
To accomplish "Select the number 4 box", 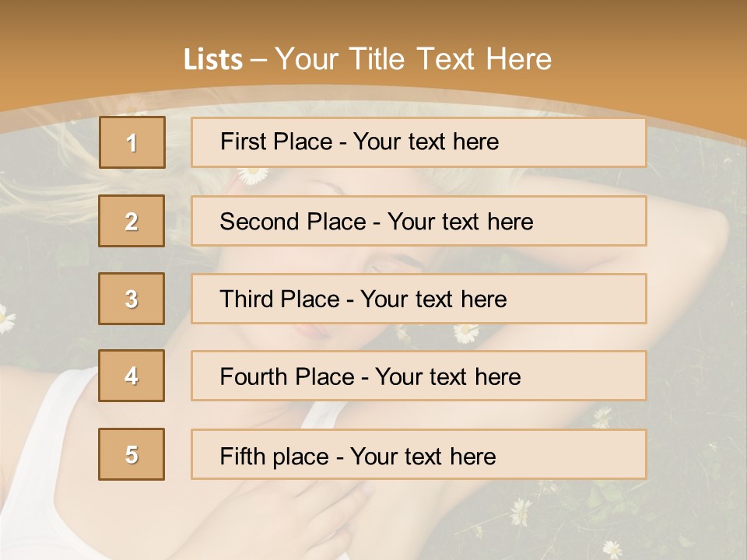I will [x=132, y=376].
